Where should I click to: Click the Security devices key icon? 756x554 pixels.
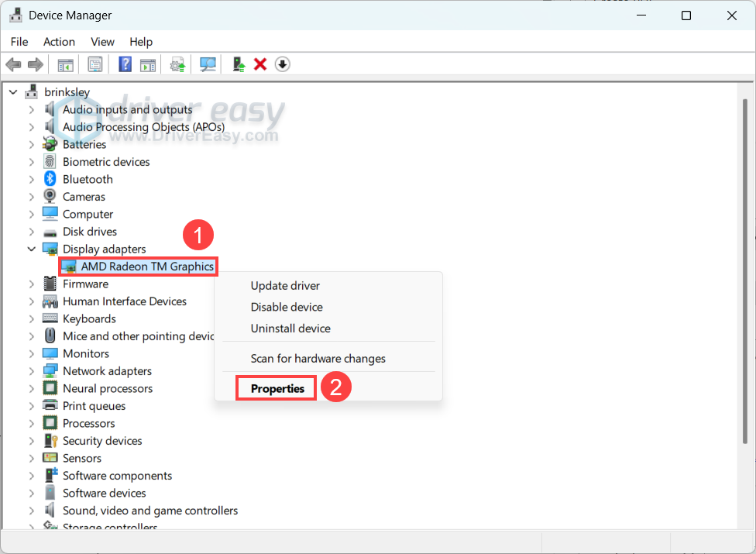pyautogui.click(x=50, y=440)
